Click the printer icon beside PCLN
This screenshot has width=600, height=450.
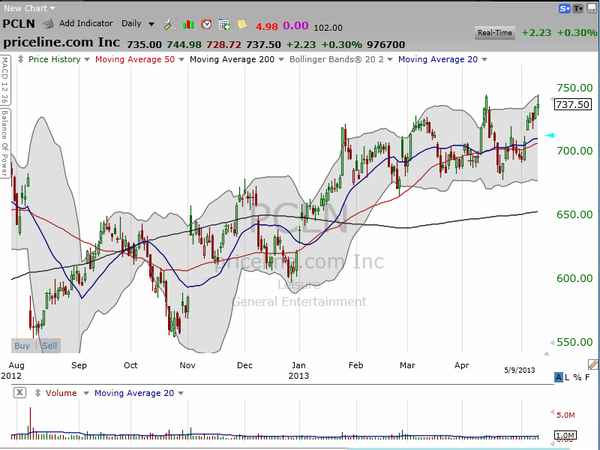coord(48,24)
